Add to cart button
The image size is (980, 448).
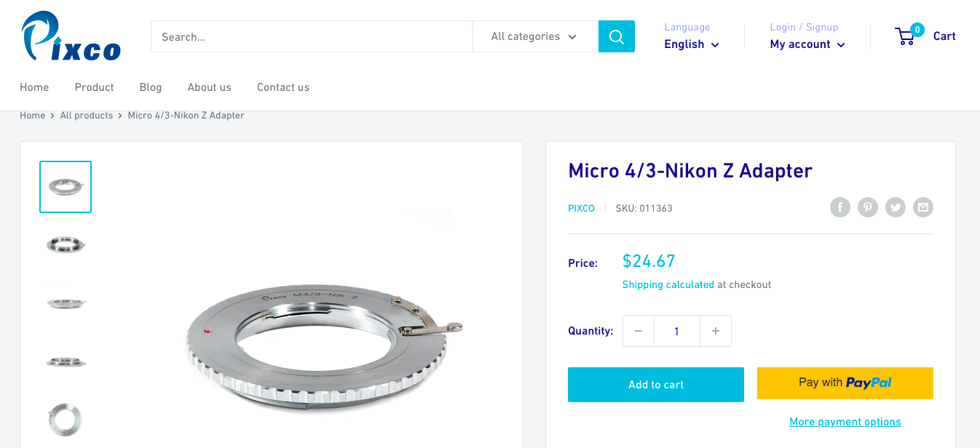[656, 385]
